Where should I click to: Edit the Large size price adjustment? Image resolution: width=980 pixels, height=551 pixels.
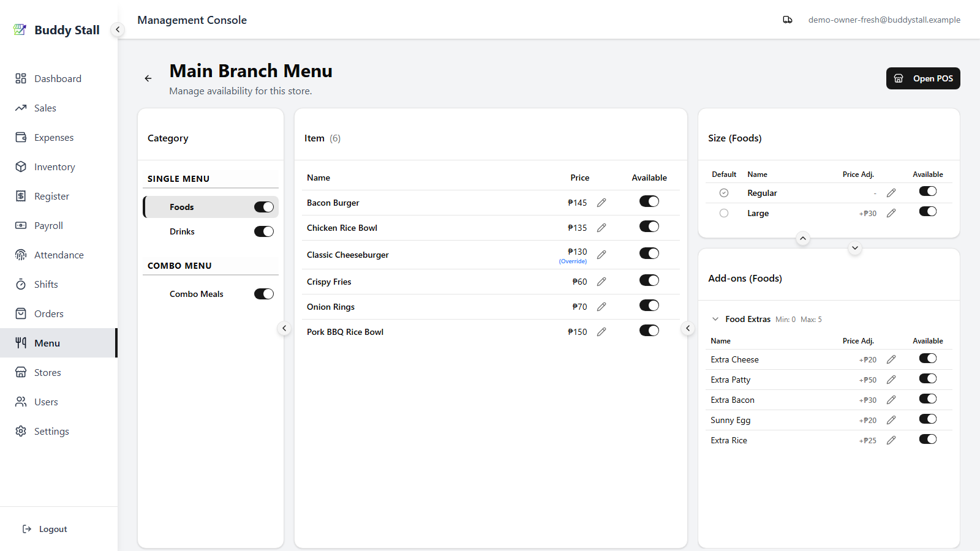[891, 213]
